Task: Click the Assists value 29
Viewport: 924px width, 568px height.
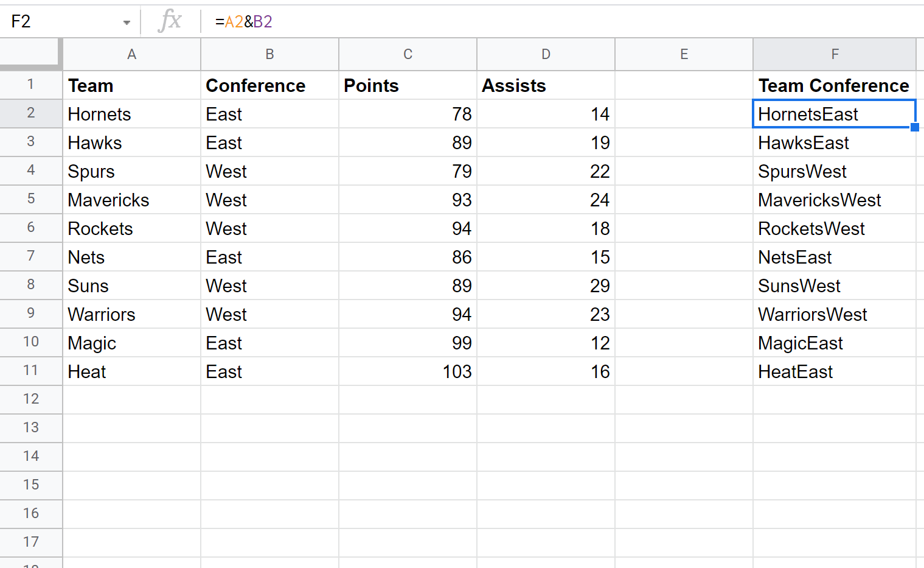Action: point(546,286)
